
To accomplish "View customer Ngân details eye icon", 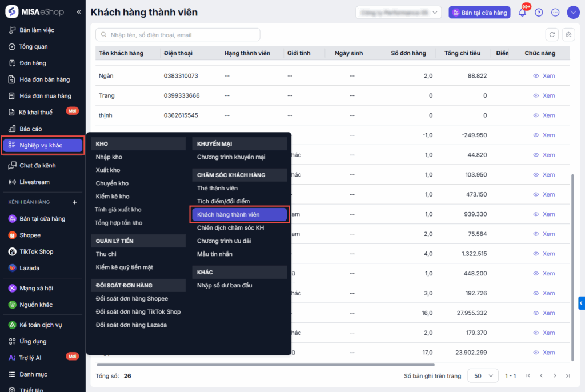I will point(536,76).
